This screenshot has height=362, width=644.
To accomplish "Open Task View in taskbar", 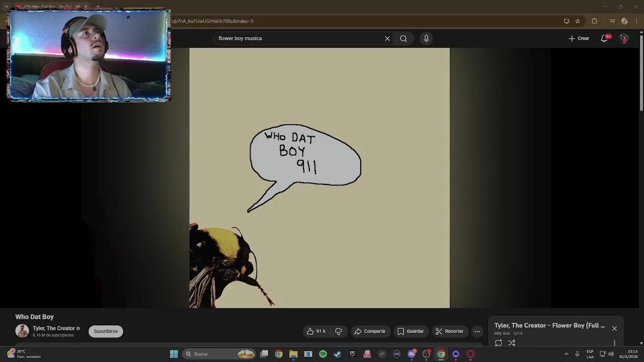I will pyautogui.click(x=264, y=354).
